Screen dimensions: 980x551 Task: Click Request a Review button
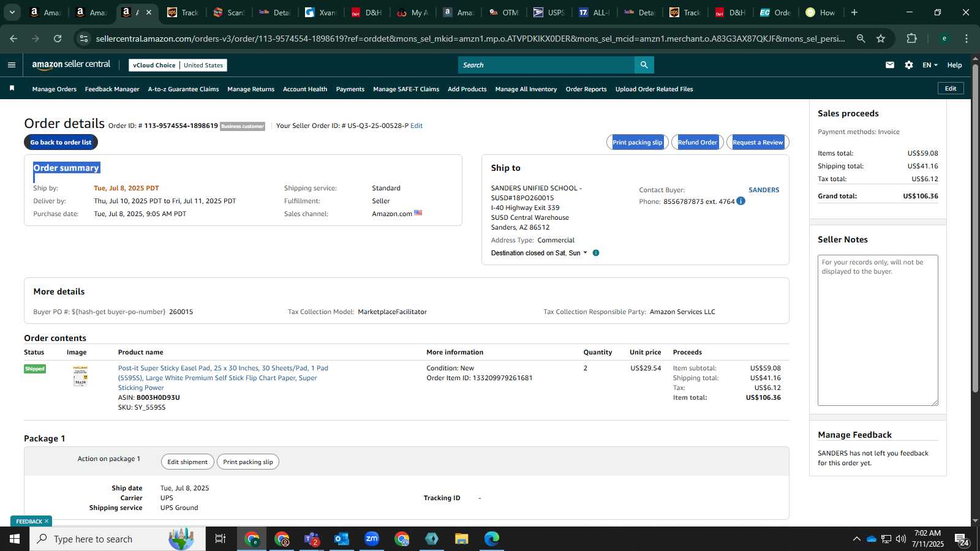[758, 142]
